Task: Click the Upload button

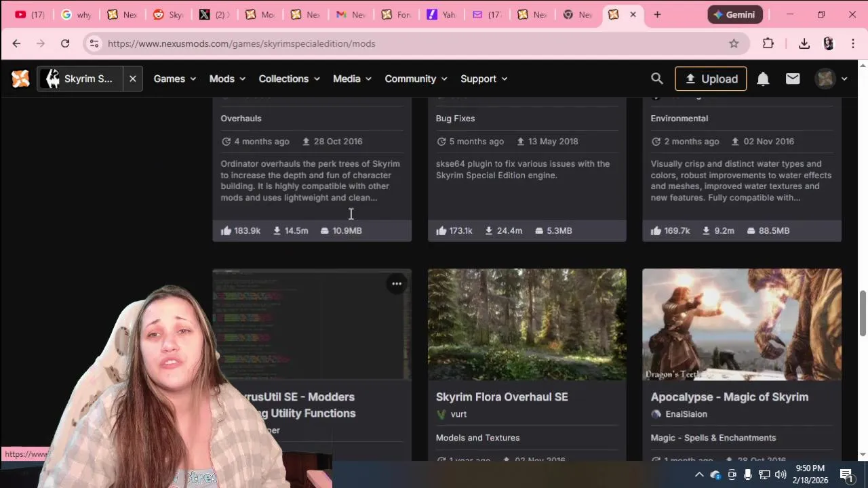Action: [x=711, y=79]
